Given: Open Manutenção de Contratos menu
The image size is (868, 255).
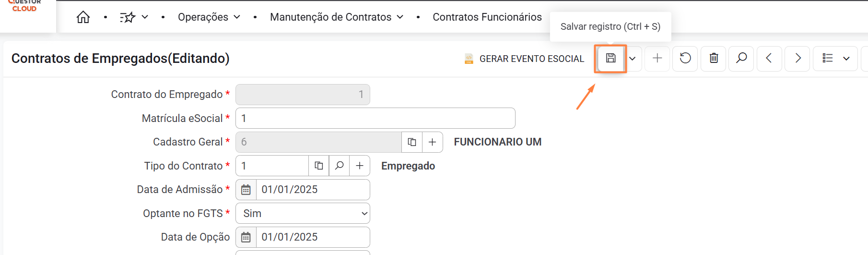Looking at the screenshot, I should [x=336, y=17].
